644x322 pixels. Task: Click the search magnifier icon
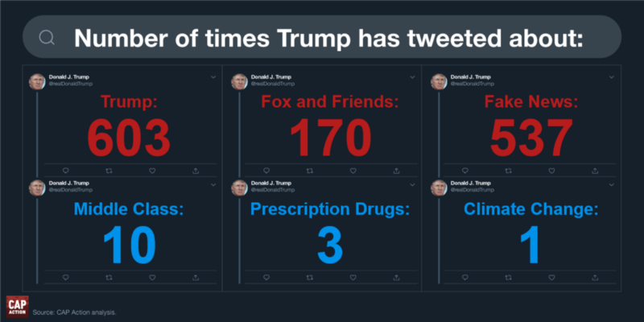[47, 38]
